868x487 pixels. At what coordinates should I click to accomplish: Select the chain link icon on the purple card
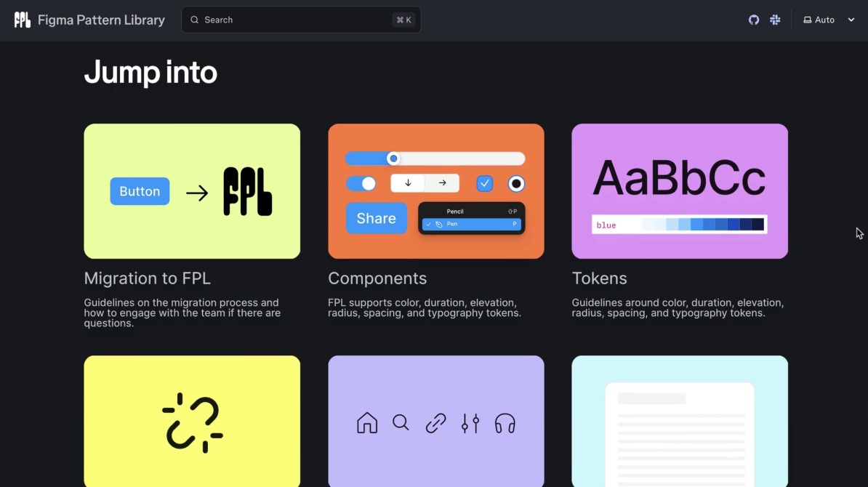point(435,422)
